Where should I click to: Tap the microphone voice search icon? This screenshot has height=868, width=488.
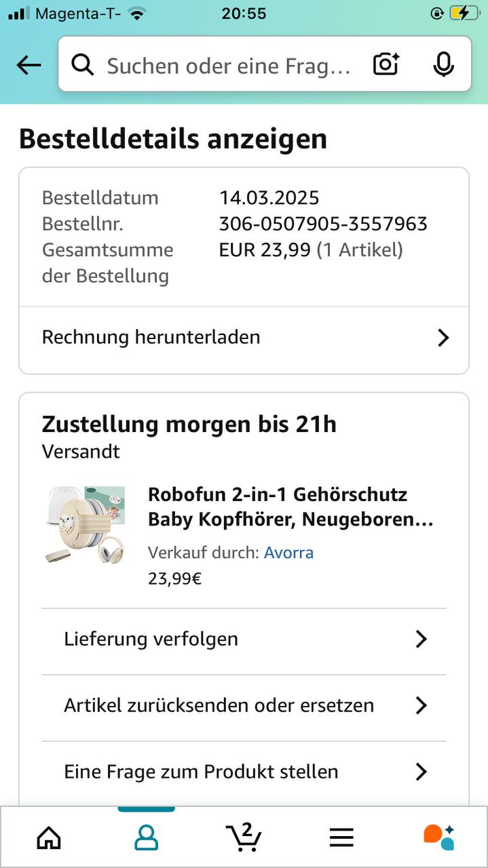(443, 65)
